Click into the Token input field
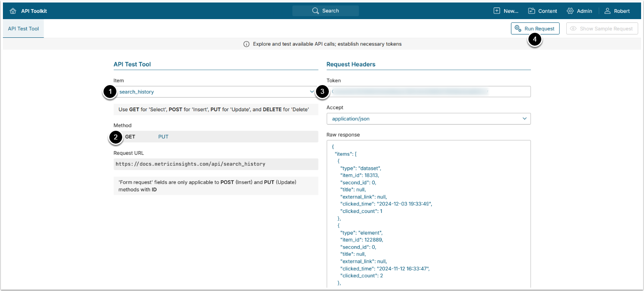 pyautogui.click(x=429, y=91)
